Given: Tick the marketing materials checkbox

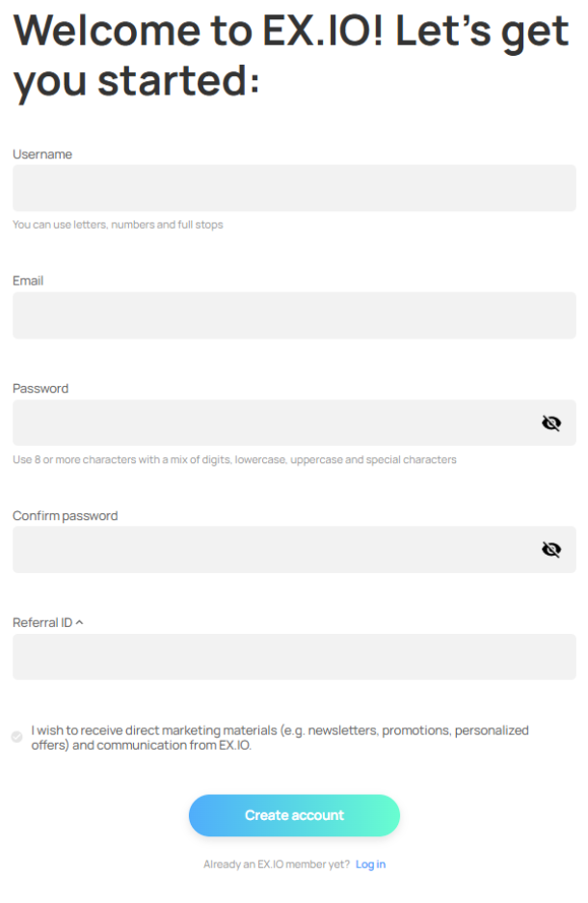Looking at the screenshot, I should tap(16, 737).
